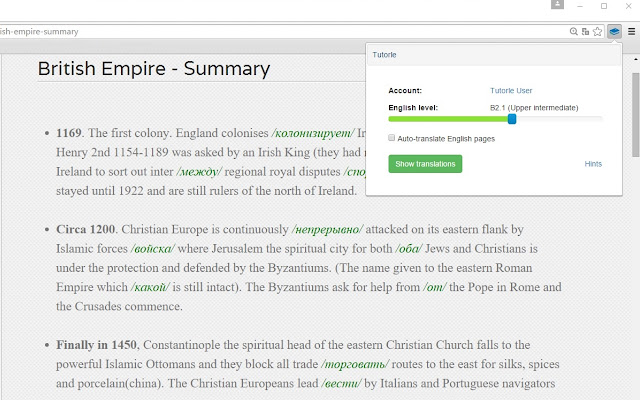Click the translation /вести/

click(x=341, y=383)
